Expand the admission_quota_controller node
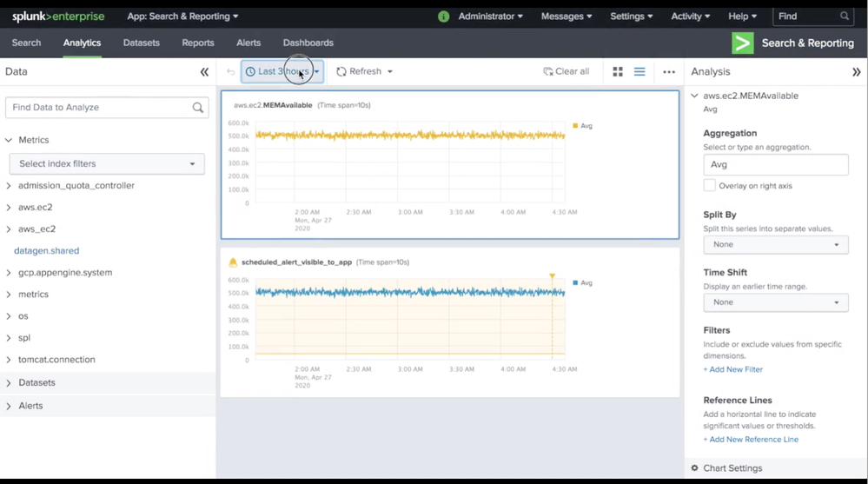 click(x=9, y=185)
